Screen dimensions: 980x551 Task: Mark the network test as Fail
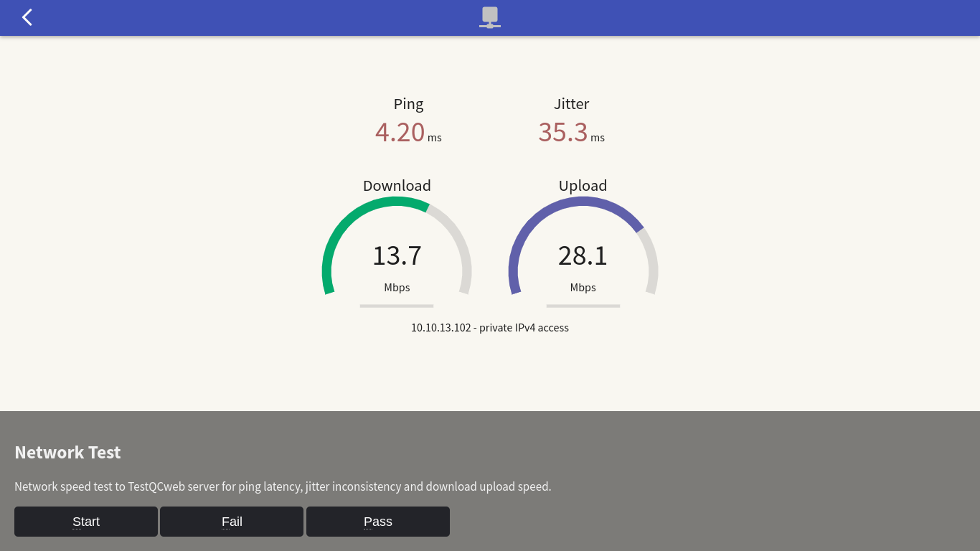coord(232,522)
